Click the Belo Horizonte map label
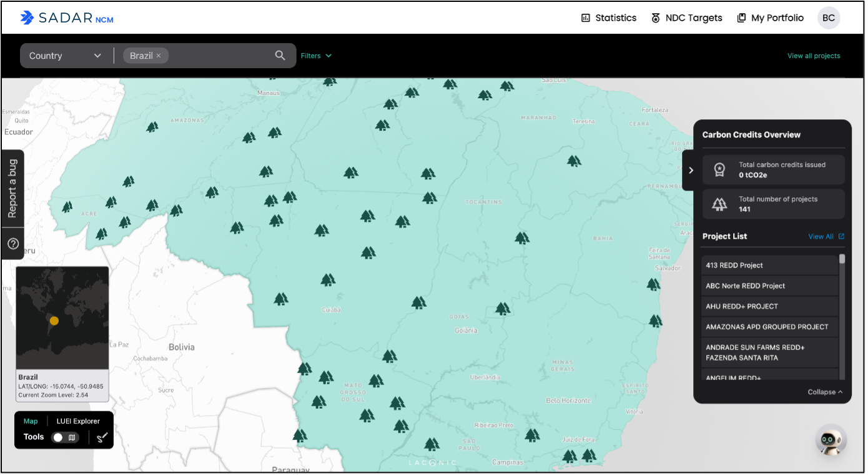The image size is (868, 475). pos(568,400)
